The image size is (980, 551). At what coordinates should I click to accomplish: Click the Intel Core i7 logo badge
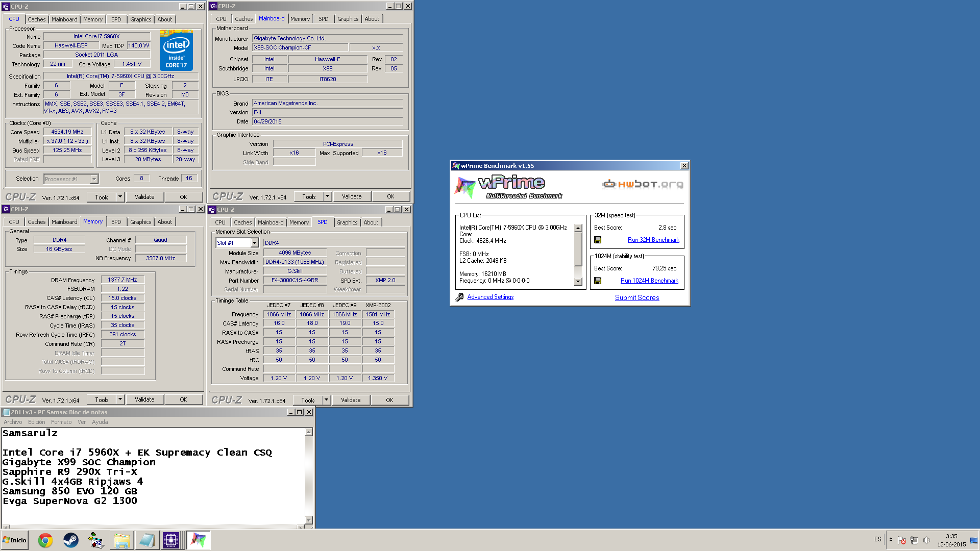pos(176,50)
